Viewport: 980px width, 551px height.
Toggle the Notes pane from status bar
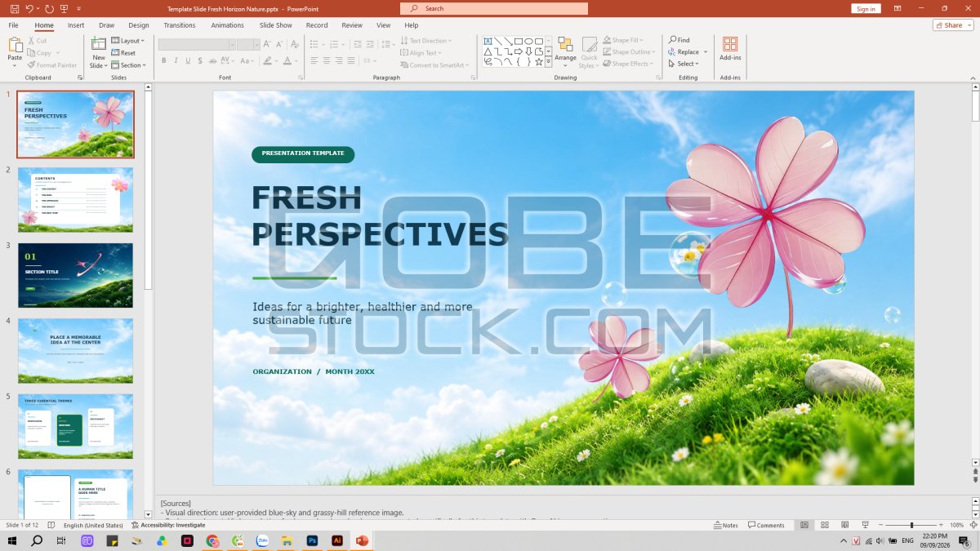click(726, 525)
